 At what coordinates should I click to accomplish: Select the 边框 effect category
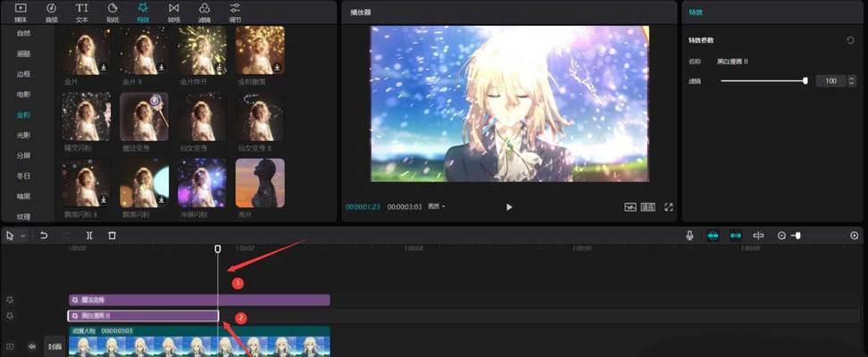(24, 74)
